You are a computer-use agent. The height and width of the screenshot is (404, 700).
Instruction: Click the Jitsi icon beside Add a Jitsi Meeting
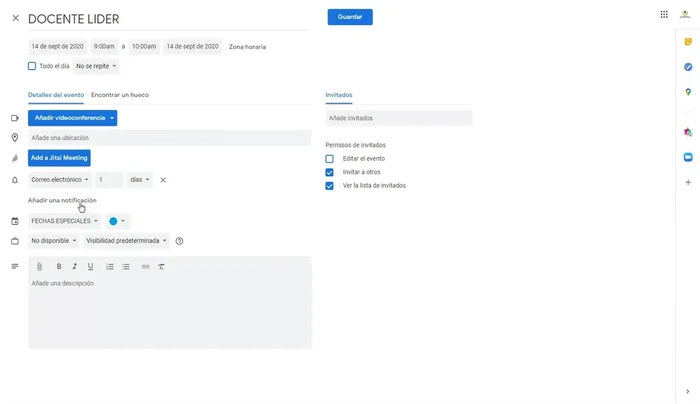click(15, 158)
